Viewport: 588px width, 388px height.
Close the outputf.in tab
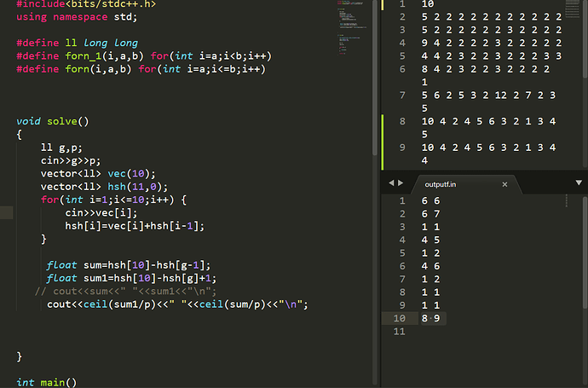[504, 184]
